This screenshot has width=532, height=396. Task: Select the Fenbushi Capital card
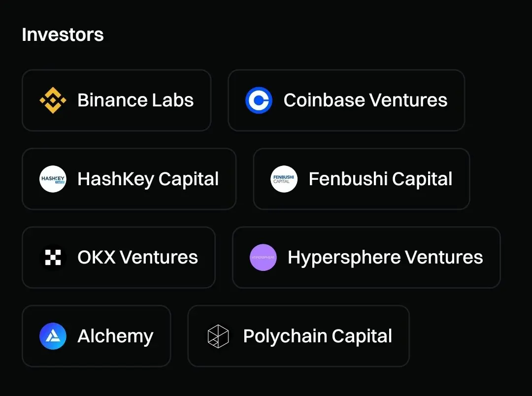(362, 179)
